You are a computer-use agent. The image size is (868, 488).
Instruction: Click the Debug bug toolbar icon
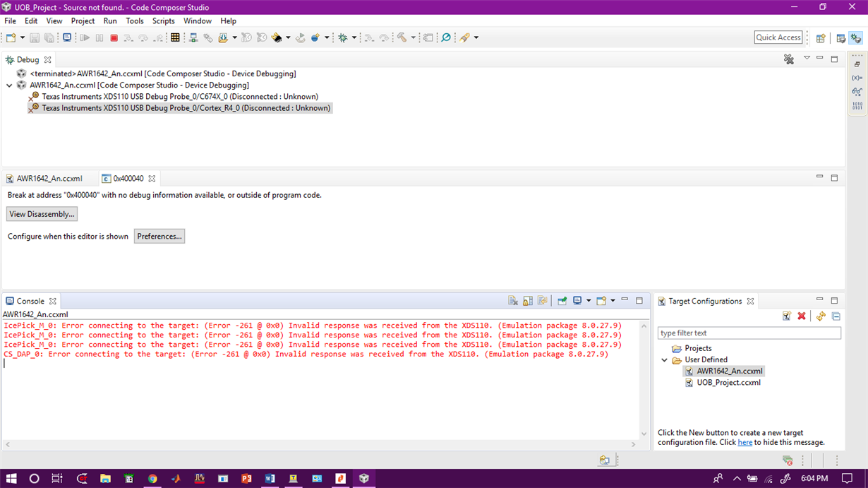tap(343, 37)
